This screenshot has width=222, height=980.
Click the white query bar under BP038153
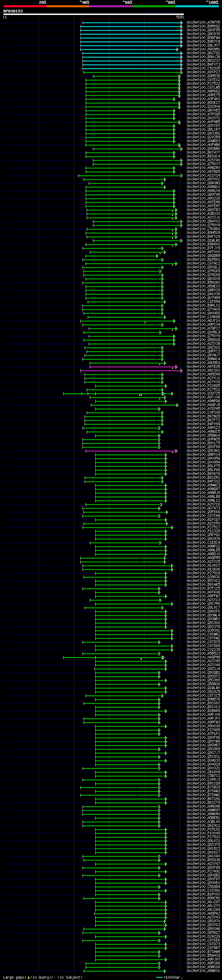93,15
